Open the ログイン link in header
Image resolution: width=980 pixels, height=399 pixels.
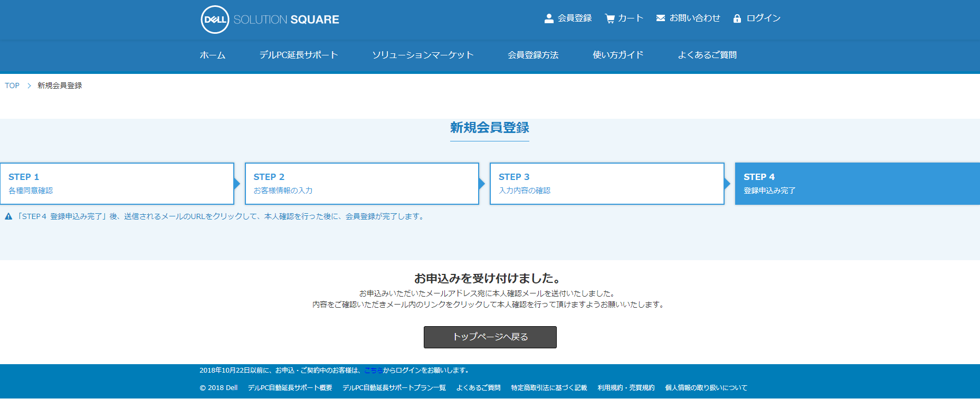click(763, 18)
